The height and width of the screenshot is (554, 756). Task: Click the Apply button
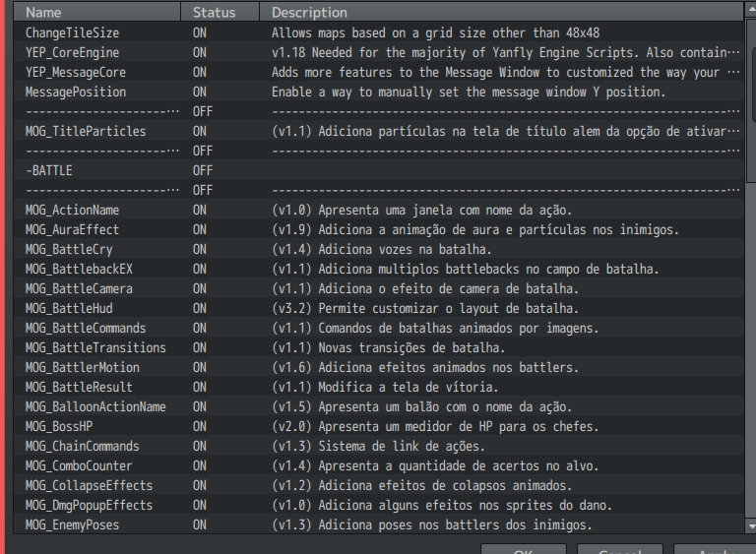pos(715,550)
